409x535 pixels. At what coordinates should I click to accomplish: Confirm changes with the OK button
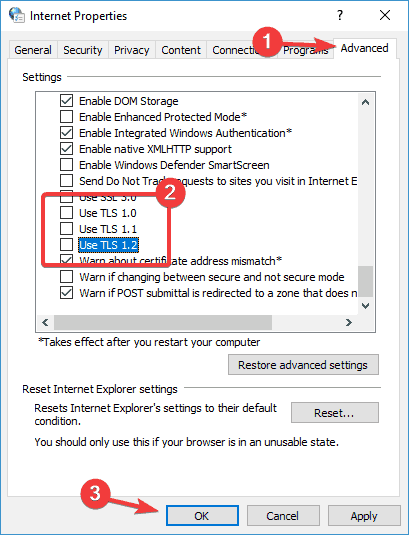point(202,516)
